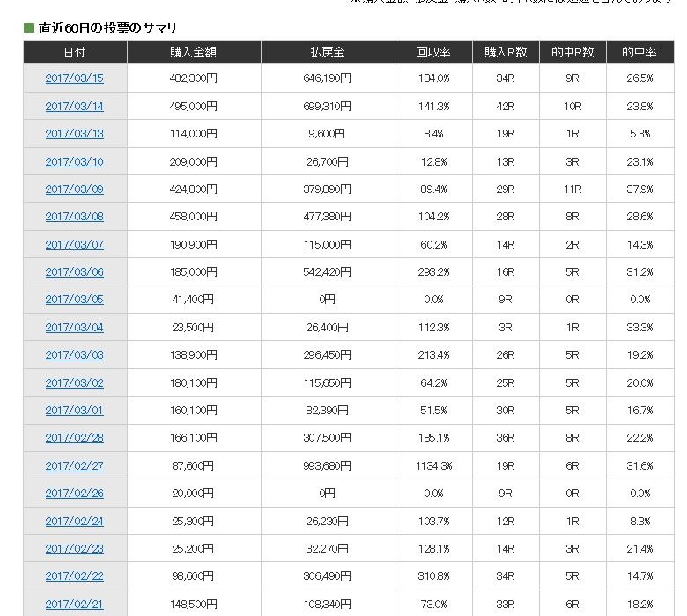The image size is (687, 616).
Task: Open the 2017/02/23 date link
Action: point(75,548)
